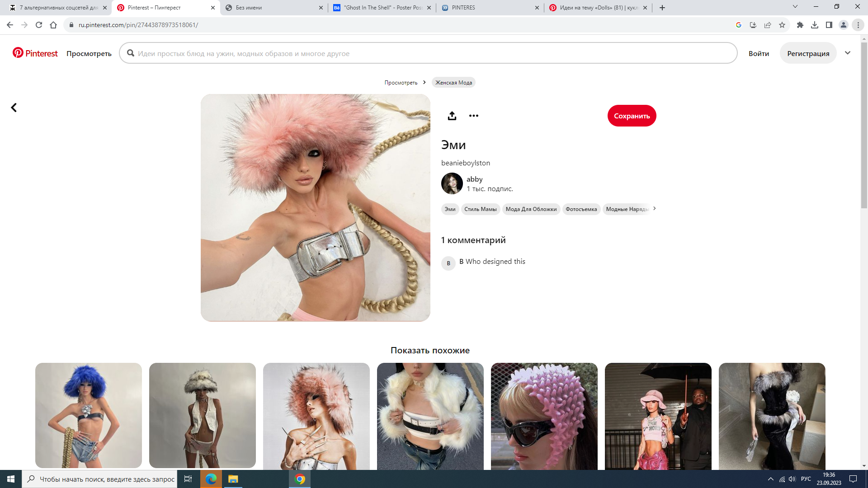Launch Microsoft Edge from the taskbar

point(211,479)
